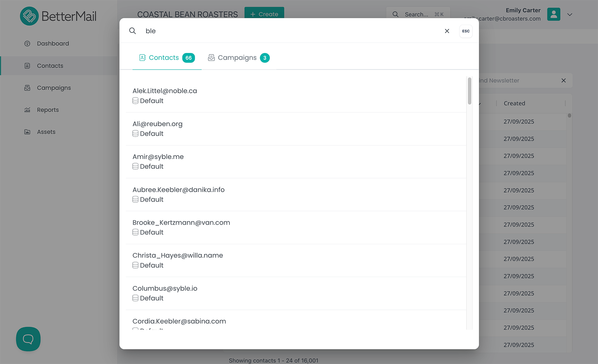
Task: Click the Campaigns sidebar icon
Action: pyautogui.click(x=27, y=88)
